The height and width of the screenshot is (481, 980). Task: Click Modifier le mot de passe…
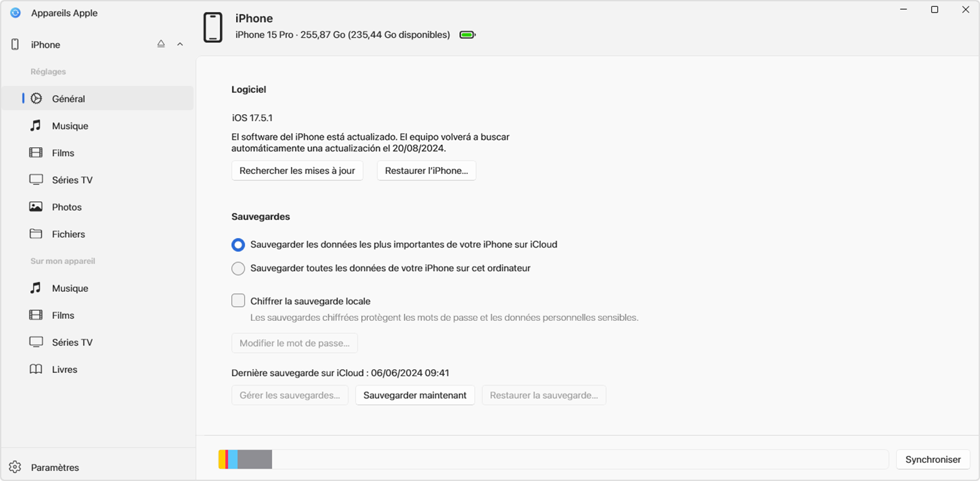pyautogui.click(x=295, y=343)
